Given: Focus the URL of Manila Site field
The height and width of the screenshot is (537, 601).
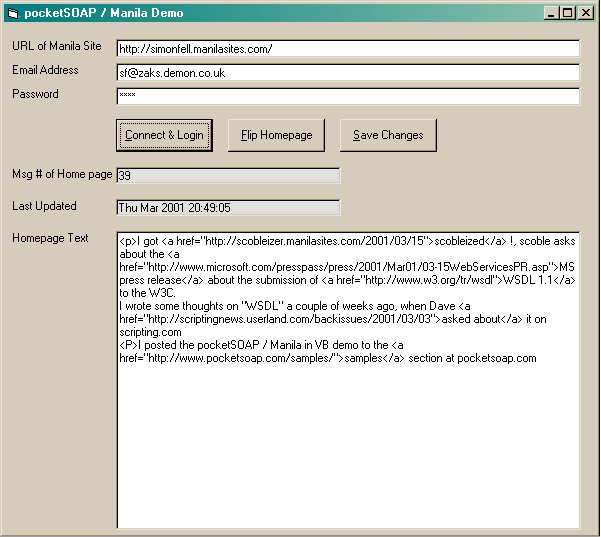Looking at the screenshot, I should pyautogui.click(x=348, y=49).
